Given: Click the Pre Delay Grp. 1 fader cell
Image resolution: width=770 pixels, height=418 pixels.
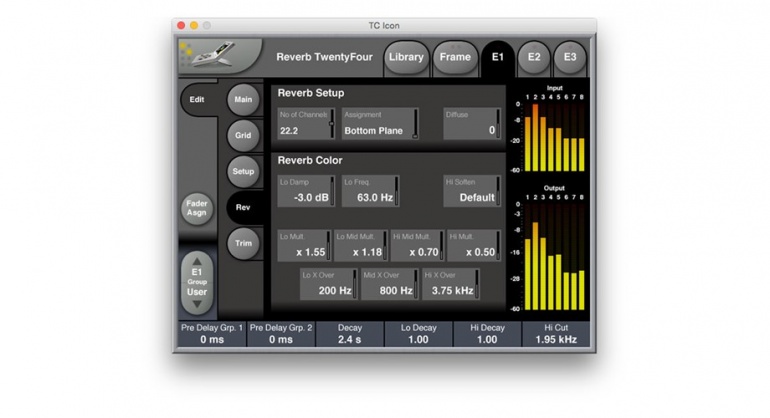Looking at the screenshot, I should 212,334.
